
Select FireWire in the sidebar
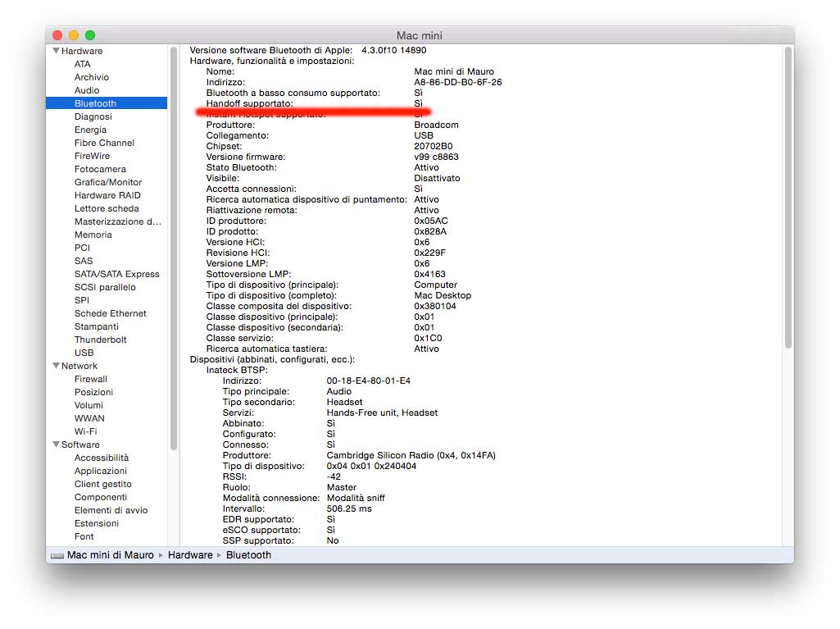click(92, 156)
